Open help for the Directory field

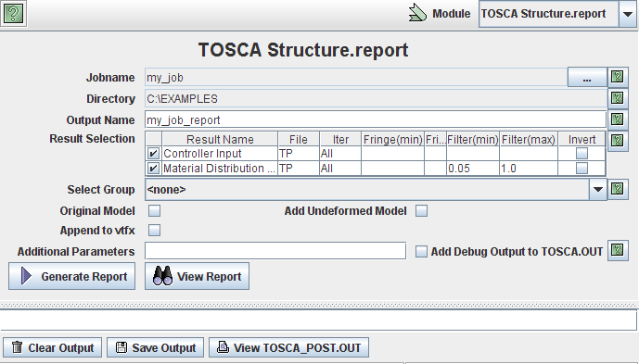[618, 98]
